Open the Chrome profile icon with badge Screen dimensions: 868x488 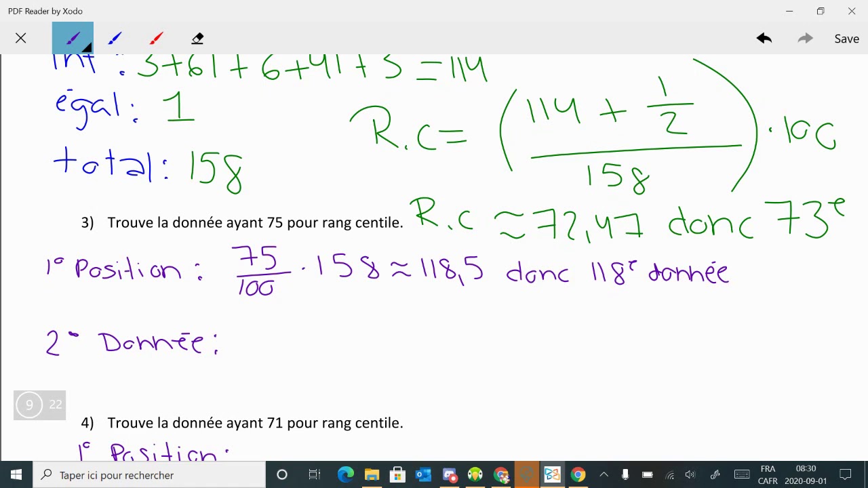(x=500, y=475)
